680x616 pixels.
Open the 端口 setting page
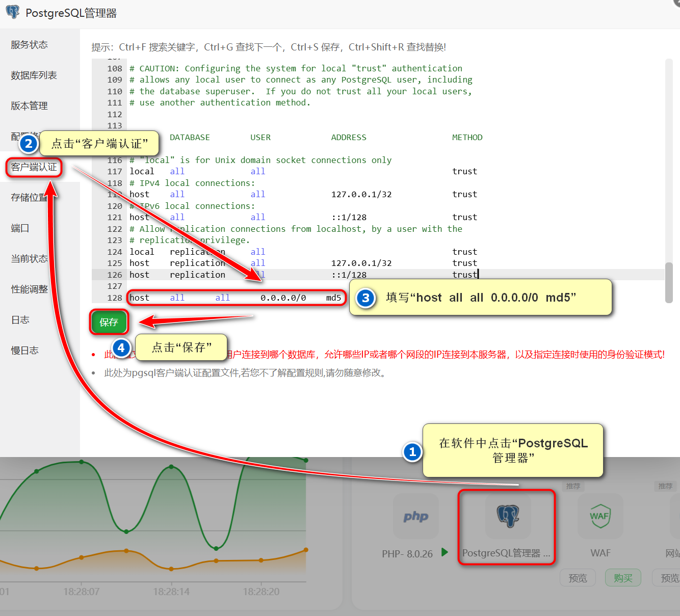pos(20,228)
